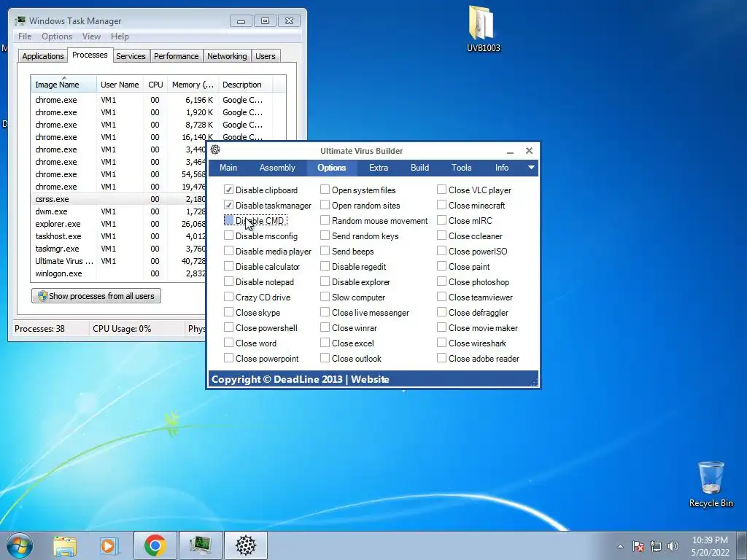Image resolution: width=747 pixels, height=560 pixels.
Task: Check the Close teamviewer option
Action: pyautogui.click(x=441, y=297)
